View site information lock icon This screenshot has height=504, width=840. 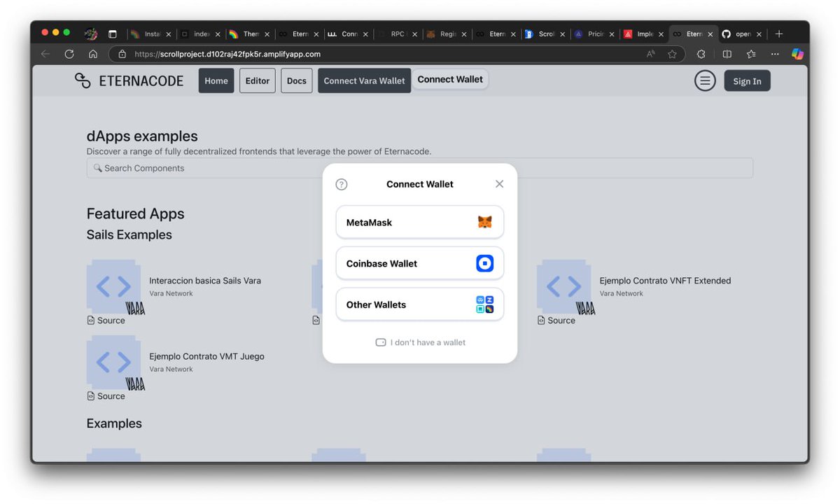pyautogui.click(x=122, y=54)
